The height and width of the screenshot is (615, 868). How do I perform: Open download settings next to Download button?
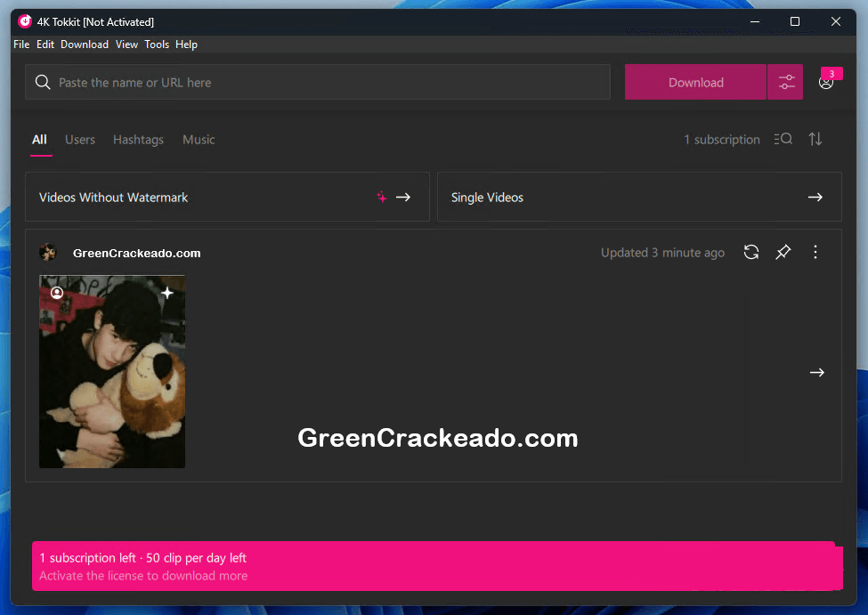click(x=785, y=81)
